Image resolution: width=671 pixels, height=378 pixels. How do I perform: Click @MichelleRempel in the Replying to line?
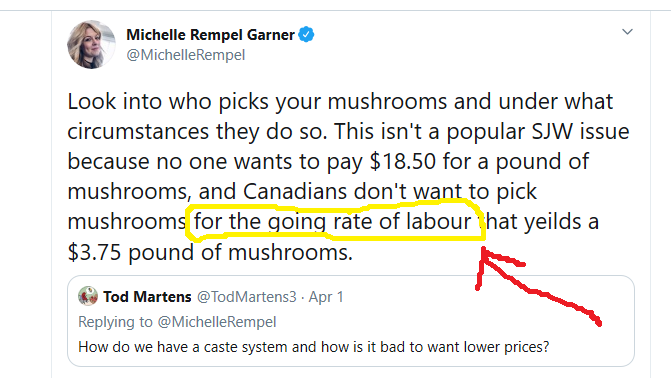(x=217, y=322)
